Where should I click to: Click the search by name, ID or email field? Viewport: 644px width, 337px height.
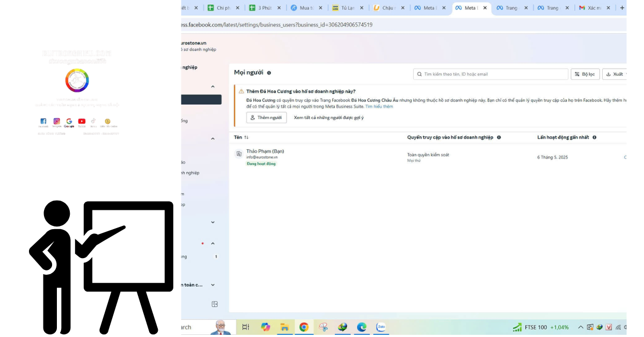[x=491, y=74]
